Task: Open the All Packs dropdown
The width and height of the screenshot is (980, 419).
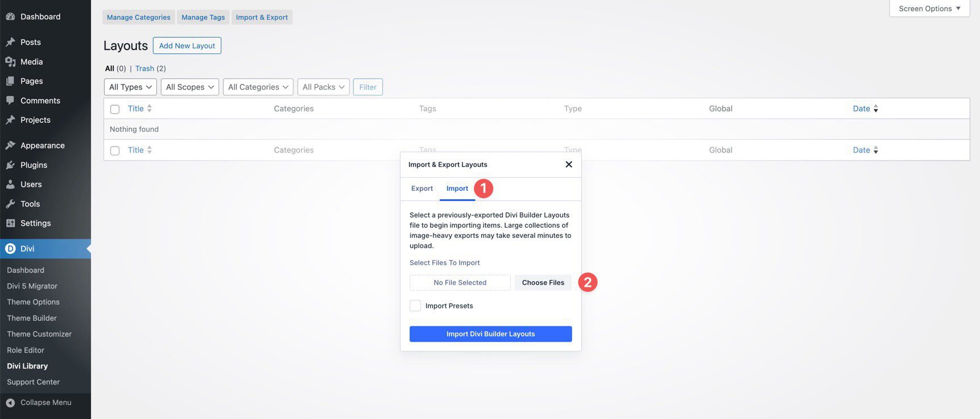Action: tap(323, 87)
